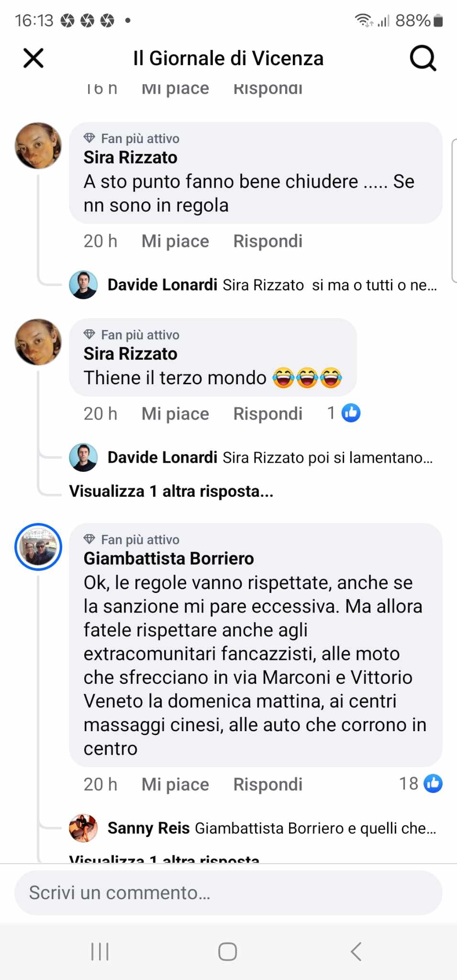The width and height of the screenshot is (457, 980).
Task: Like the "Thiene il terzo mondo" comment
Action: pyautogui.click(x=175, y=414)
